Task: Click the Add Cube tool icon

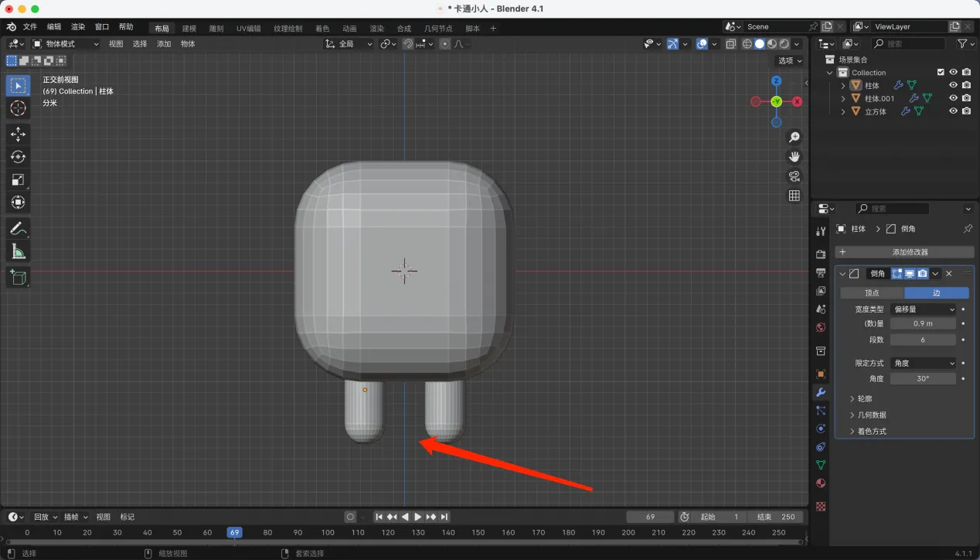Action: click(19, 277)
